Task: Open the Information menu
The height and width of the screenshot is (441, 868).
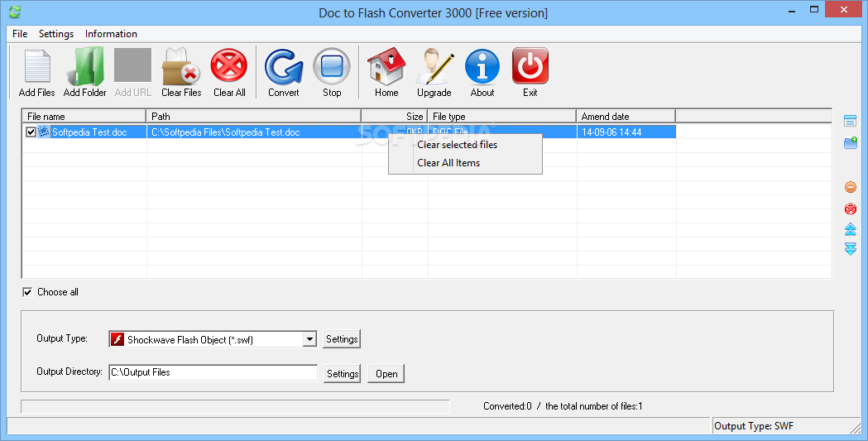Action: [111, 34]
